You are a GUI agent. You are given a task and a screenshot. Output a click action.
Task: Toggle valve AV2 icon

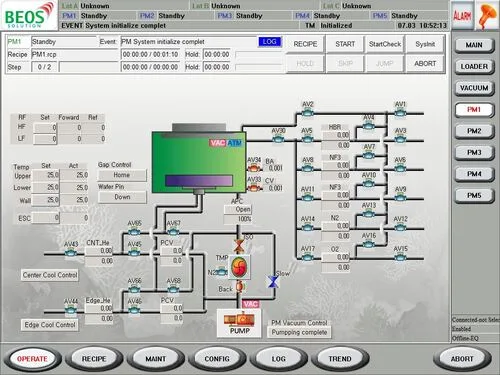tap(307, 113)
